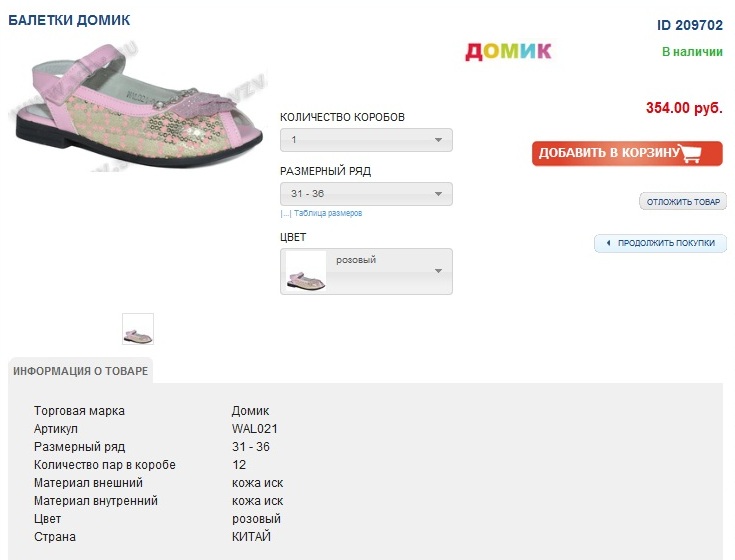Image resolution: width=735 pixels, height=560 pixels.
Task: Switch to the ИНФОРМАЦИЯ О ТОВАРЕ tab
Action: click(x=81, y=371)
